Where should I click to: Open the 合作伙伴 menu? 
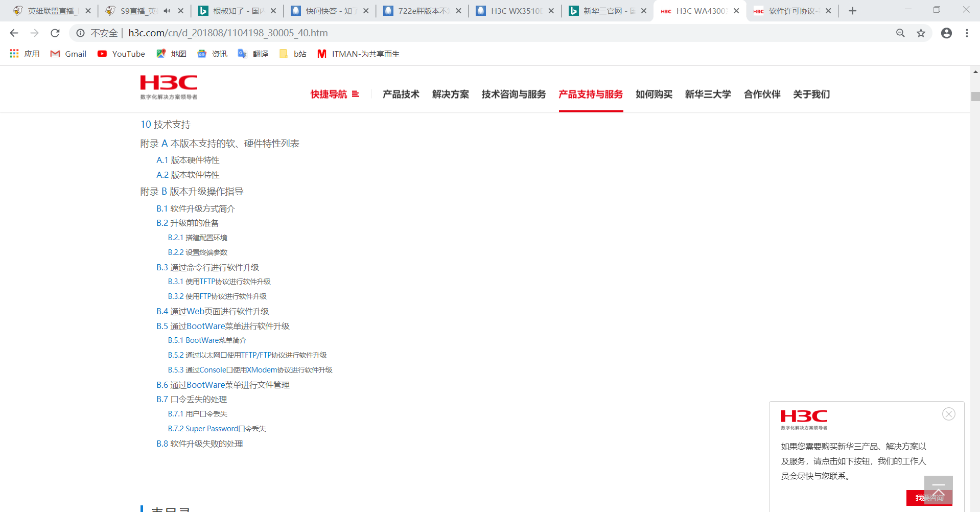(762, 94)
